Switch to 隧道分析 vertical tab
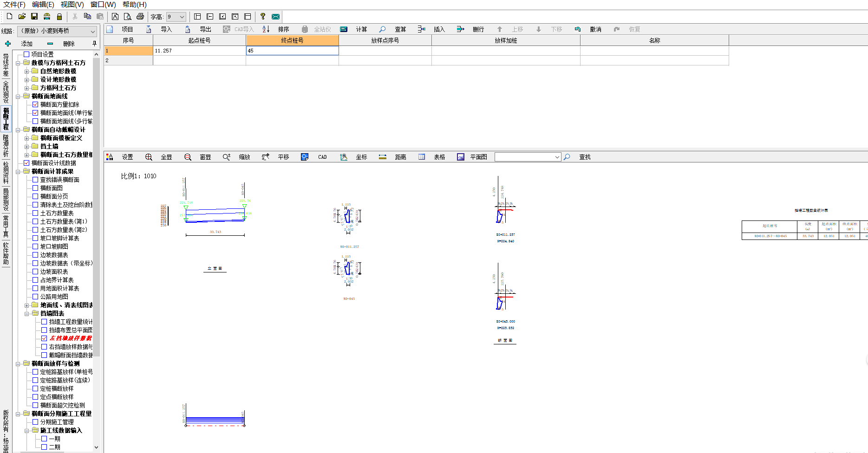The width and height of the screenshot is (868, 453). (6, 146)
